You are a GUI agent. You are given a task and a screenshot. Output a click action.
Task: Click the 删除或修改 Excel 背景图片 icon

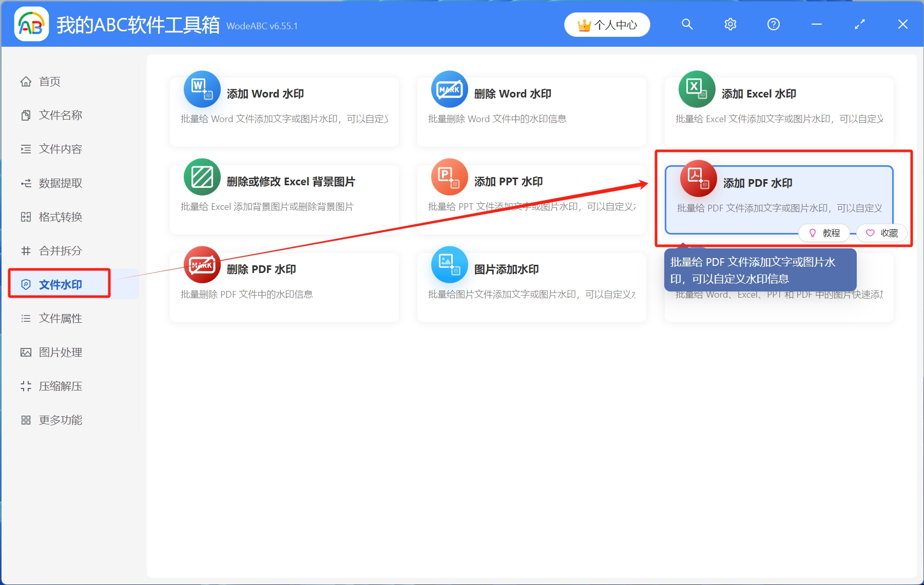click(x=202, y=177)
